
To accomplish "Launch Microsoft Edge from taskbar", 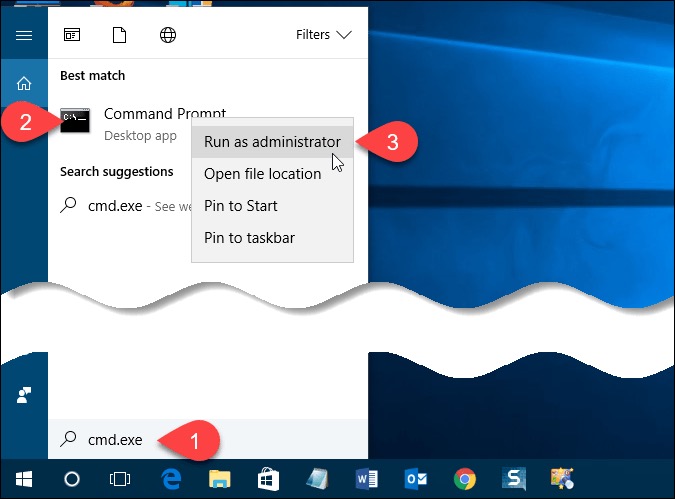I will click(x=170, y=479).
